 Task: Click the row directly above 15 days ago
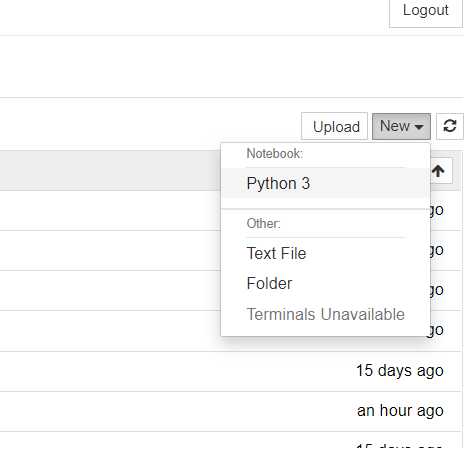[x=110, y=331]
